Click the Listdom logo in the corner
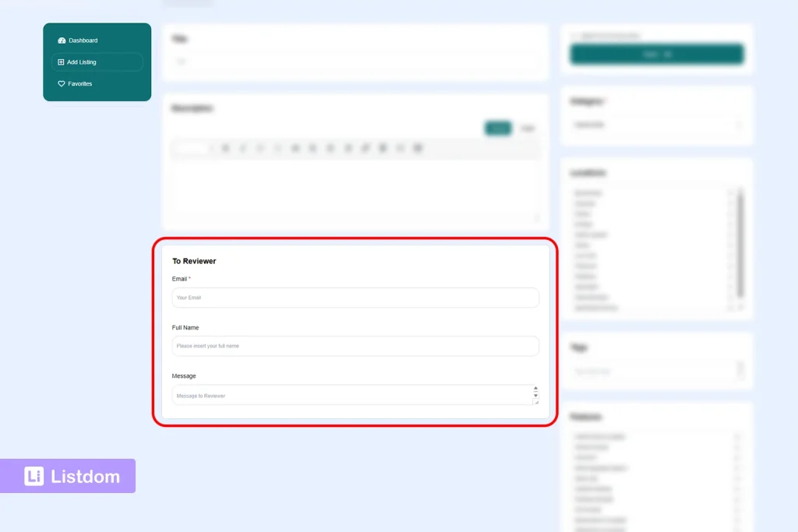 click(x=68, y=475)
